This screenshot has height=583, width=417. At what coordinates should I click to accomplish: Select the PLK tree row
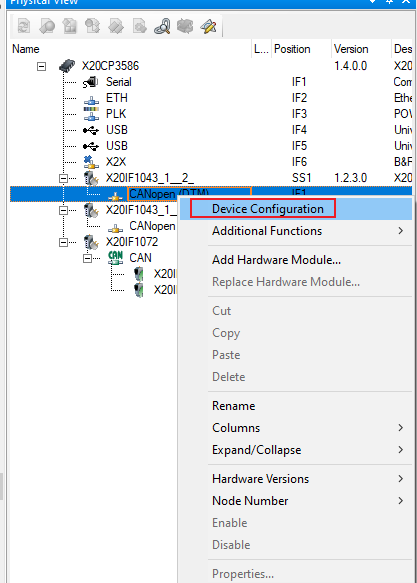point(211,114)
